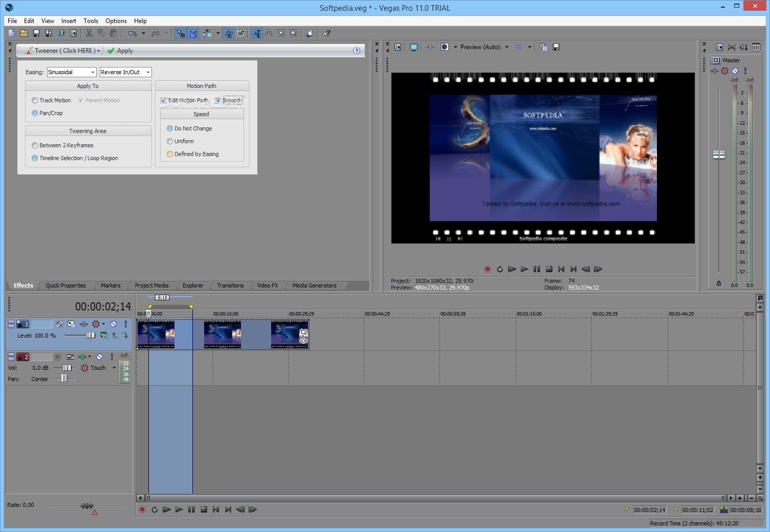Toggle Lock Envelopes to Events icon

click(229, 33)
